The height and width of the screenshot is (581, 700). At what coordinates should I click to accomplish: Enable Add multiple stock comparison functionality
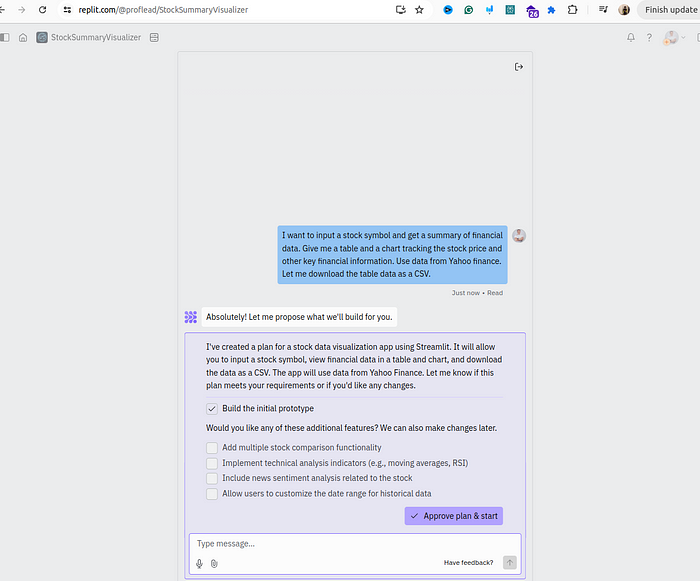tap(212, 447)
